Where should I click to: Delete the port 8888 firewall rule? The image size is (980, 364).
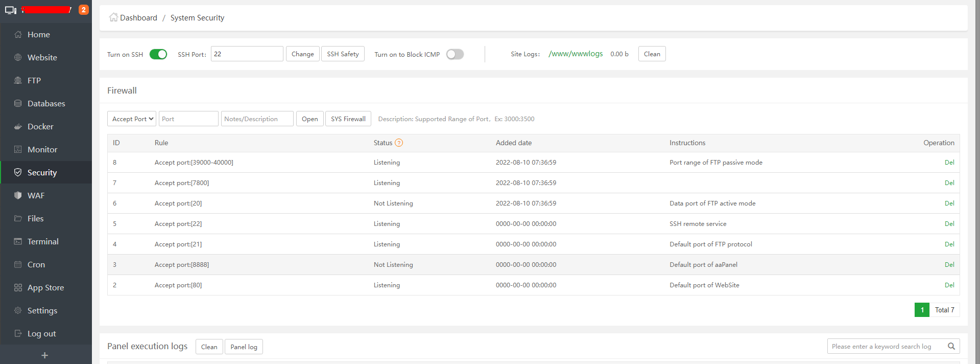(949, 265)
